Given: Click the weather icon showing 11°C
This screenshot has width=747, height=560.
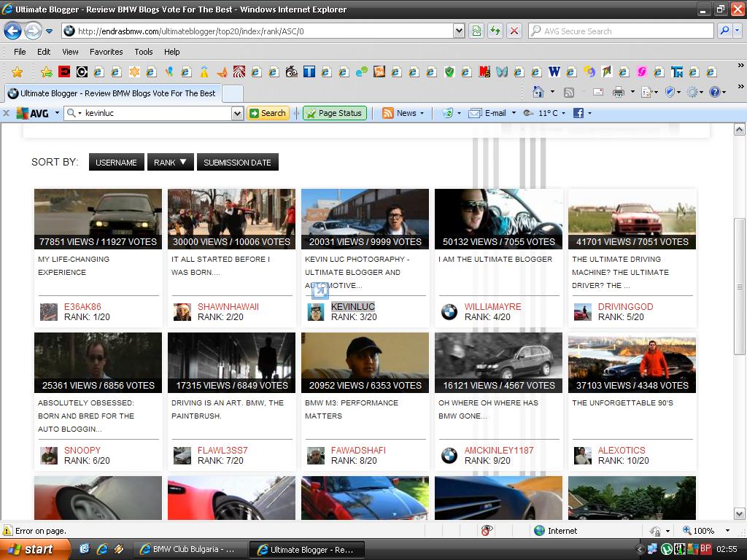Looking at the screenshot, I should [528, 113].
